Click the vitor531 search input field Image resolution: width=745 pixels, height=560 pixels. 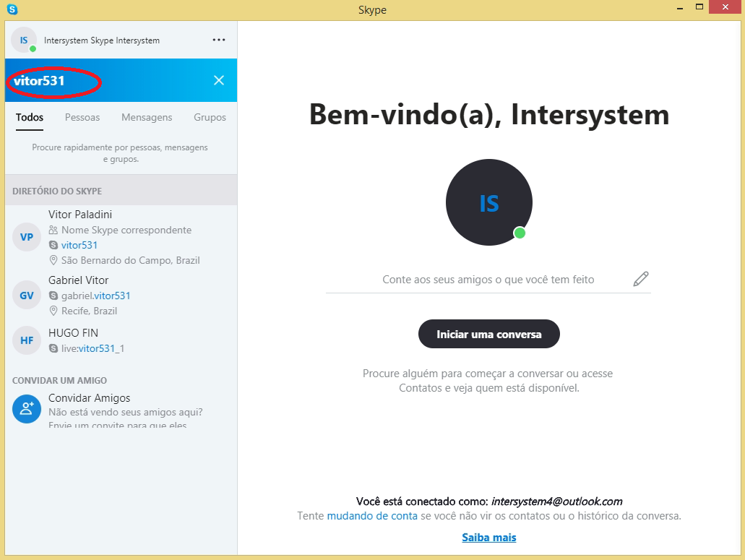[x=109, y=80]
